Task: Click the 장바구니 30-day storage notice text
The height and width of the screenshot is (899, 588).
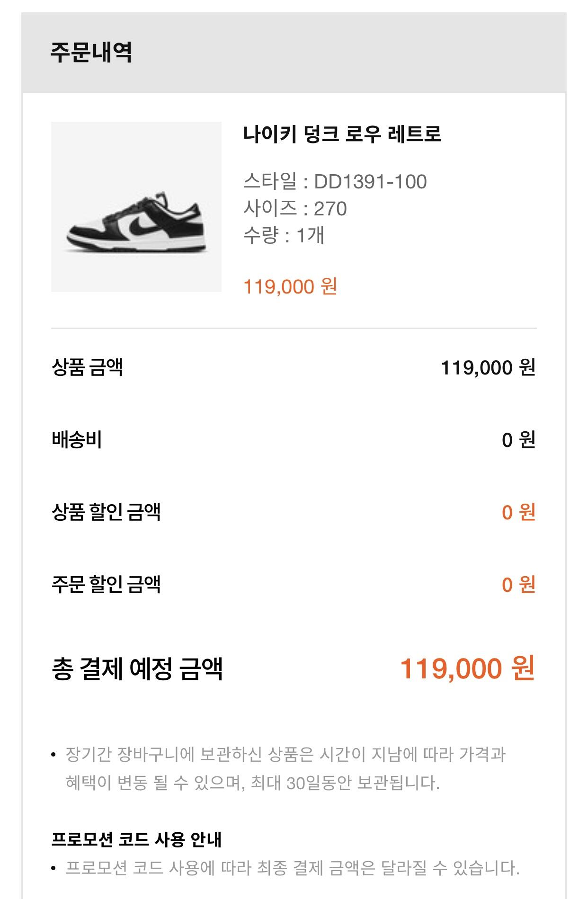Action: tap(285, 768)
